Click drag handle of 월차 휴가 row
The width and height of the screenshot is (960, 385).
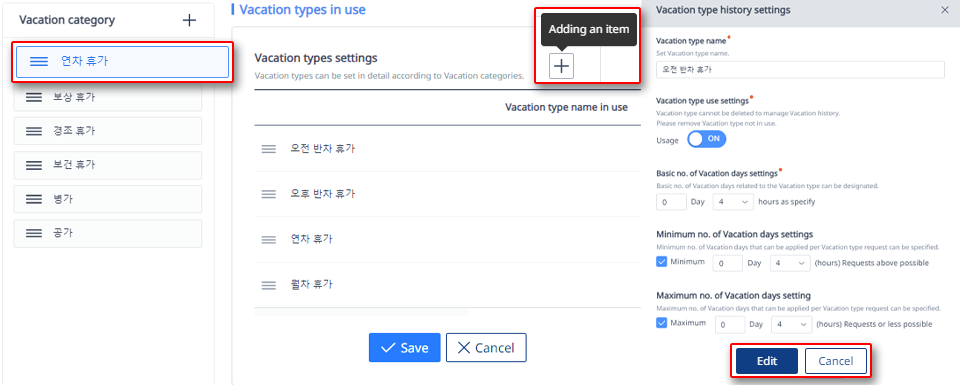(x=269, y=285)
